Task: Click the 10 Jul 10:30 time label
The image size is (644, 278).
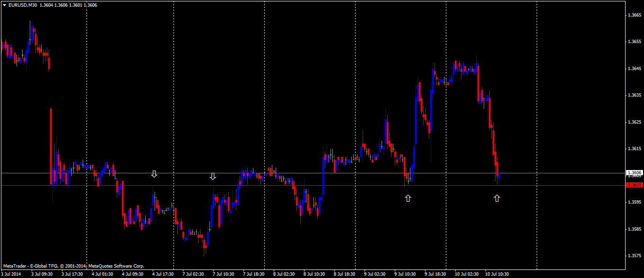Action: pyautogui.click(x=497, y=274)
